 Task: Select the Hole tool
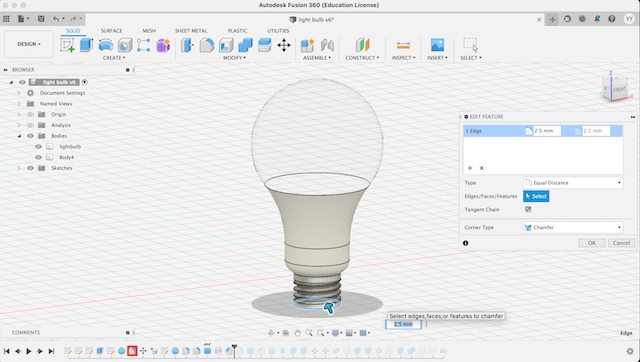pos(125,45)
